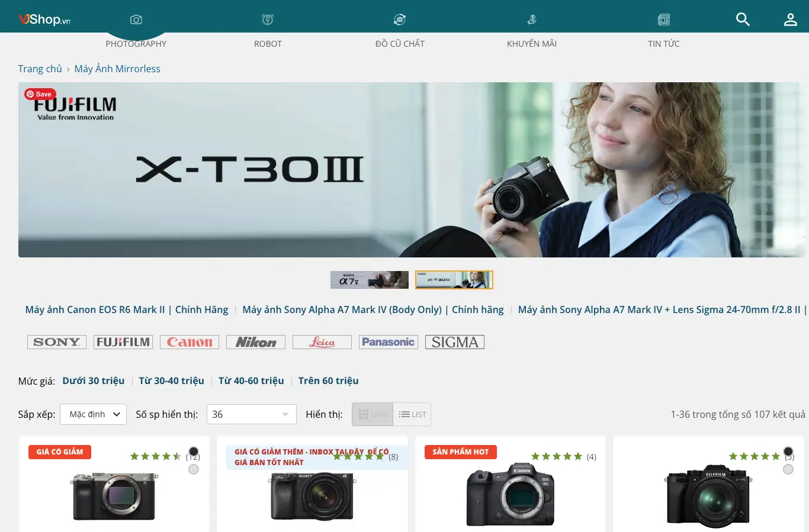
Task: Click the SẢN PHẨM HOT badge
Action: click(461, 452)
